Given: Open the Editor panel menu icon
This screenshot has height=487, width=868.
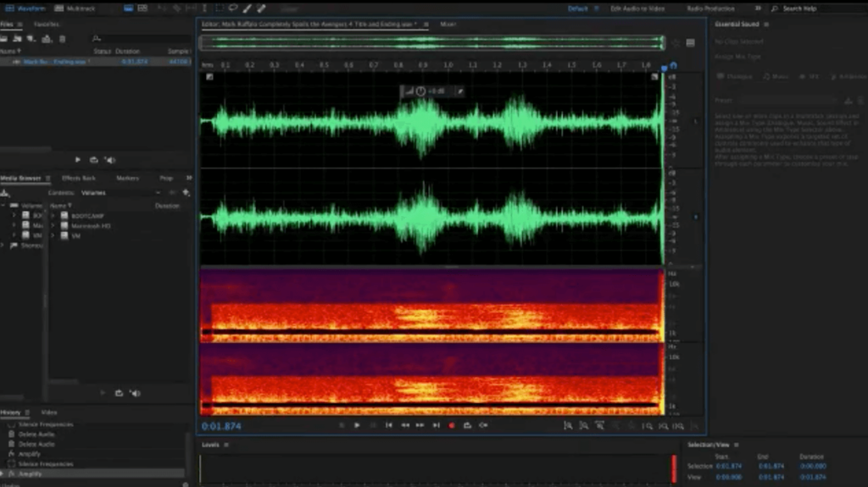Looking at the screenshot, I should (426, 25).
